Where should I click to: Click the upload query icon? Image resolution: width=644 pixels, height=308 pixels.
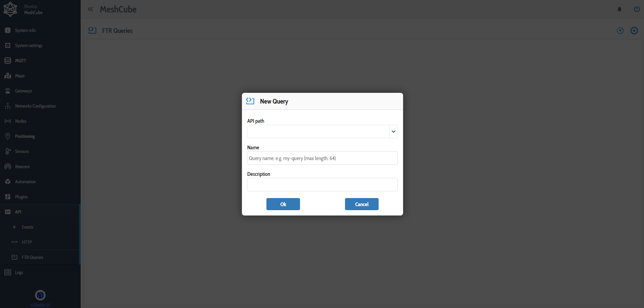pos(620,31)
